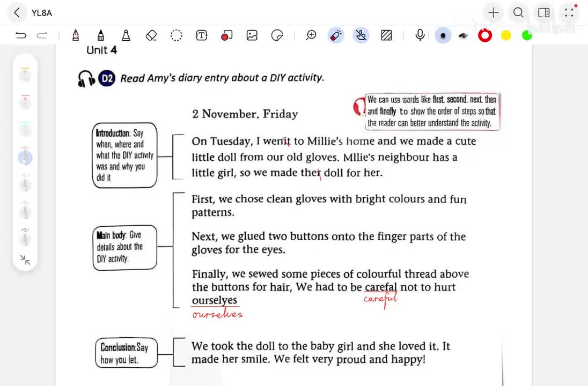Viewport: 588px width, 386px height.
Task: Click the 'Unit 4' heading
Action: [101, 50]
